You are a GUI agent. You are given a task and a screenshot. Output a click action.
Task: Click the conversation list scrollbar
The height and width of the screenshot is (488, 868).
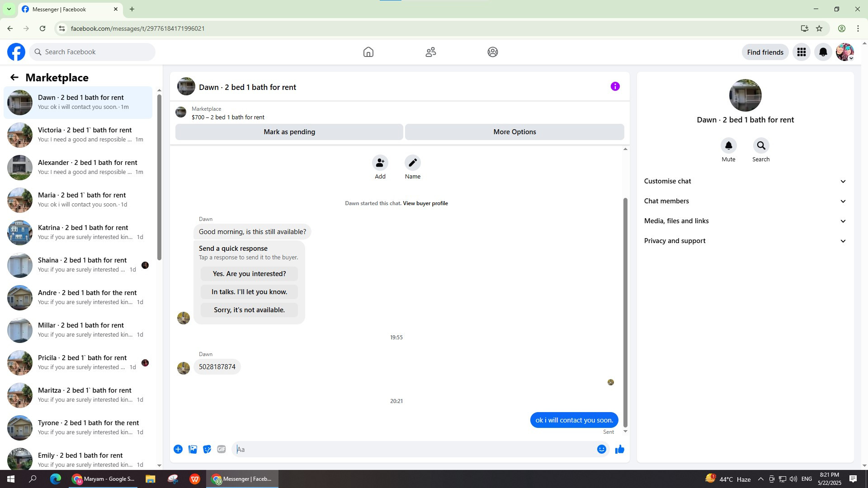[x=159, y=176]
